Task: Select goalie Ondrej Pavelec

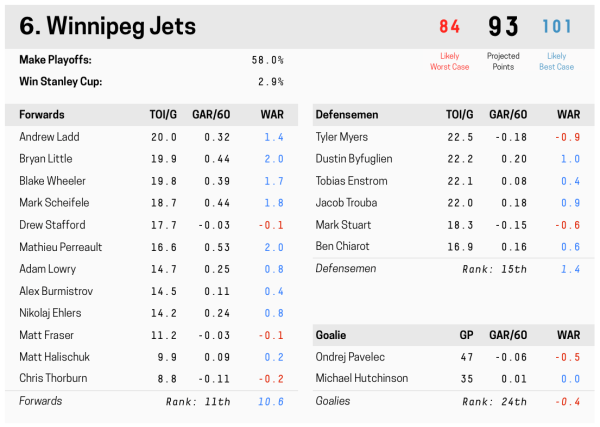Action: pos(349,357)
